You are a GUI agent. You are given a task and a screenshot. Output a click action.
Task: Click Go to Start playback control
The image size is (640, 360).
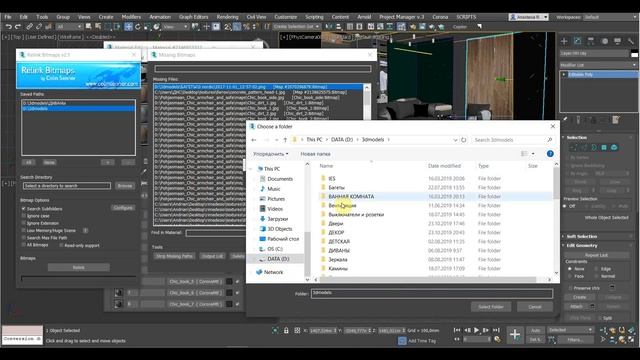click(457, 330)
